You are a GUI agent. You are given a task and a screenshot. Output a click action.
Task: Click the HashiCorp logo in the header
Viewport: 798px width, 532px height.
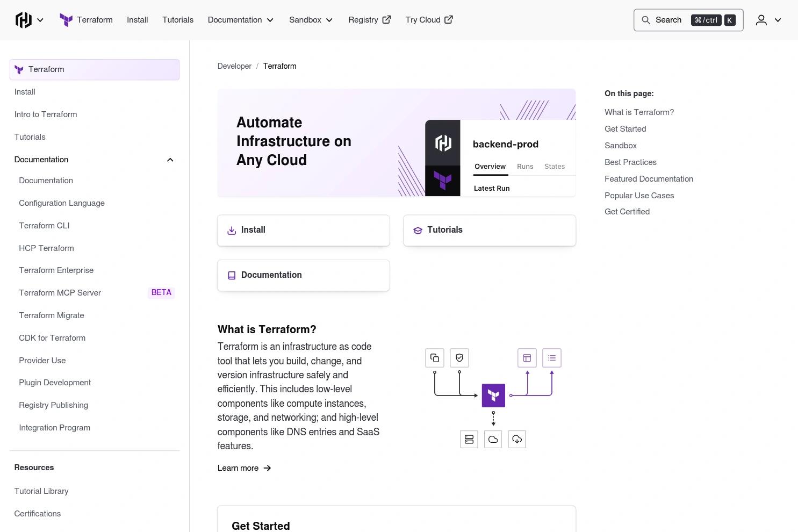[24, 20]
